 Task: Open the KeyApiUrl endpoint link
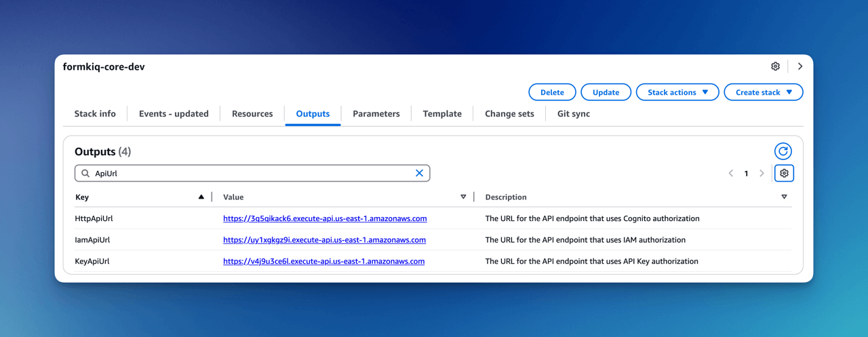pyautogui.click(x=323, y=260)
